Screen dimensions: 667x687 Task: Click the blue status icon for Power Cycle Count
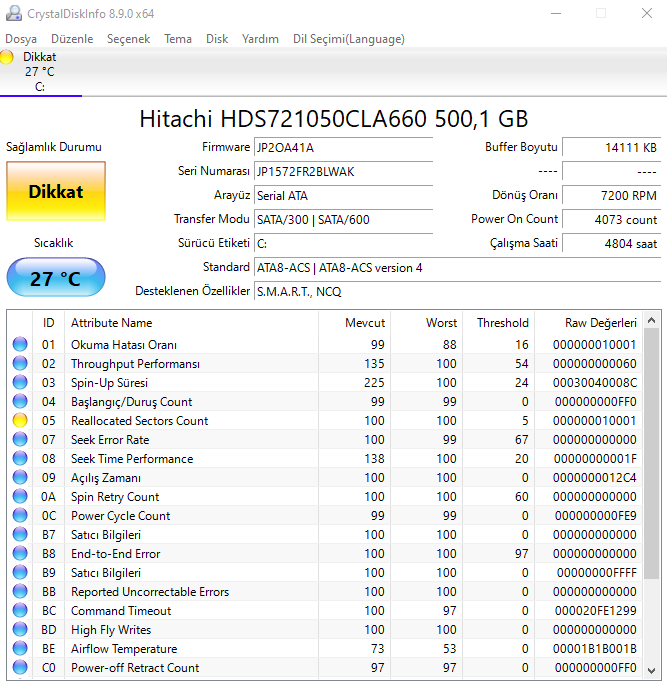click(20, 515)
